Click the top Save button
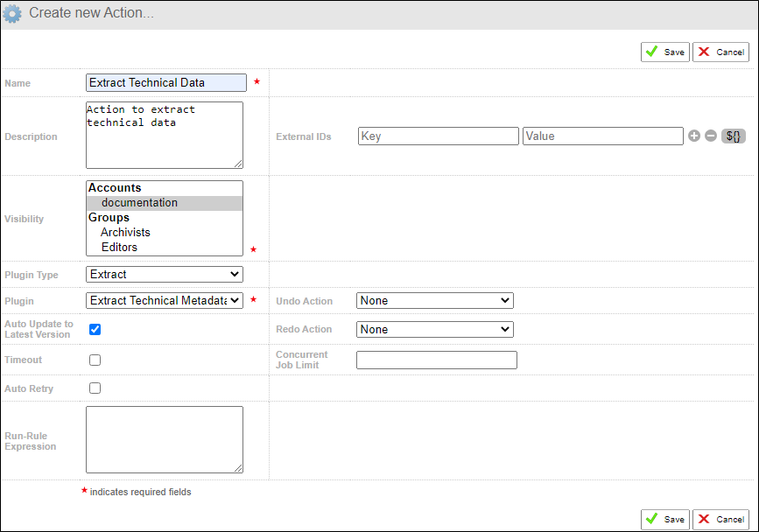Image resolution: width=759 pixels, height=532 pixels. 665,52
